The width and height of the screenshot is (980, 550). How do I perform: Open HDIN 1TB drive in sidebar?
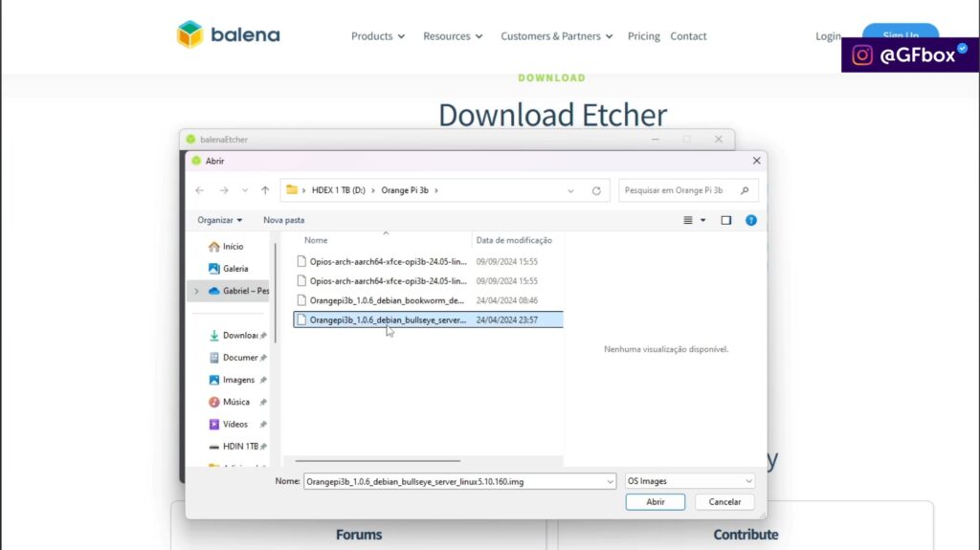coord(238,447)
